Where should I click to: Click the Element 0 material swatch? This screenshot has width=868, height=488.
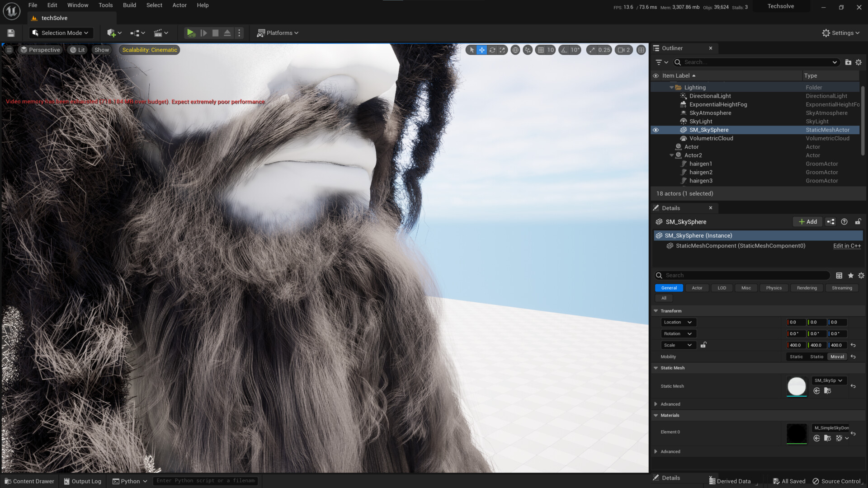coord(797,433)
